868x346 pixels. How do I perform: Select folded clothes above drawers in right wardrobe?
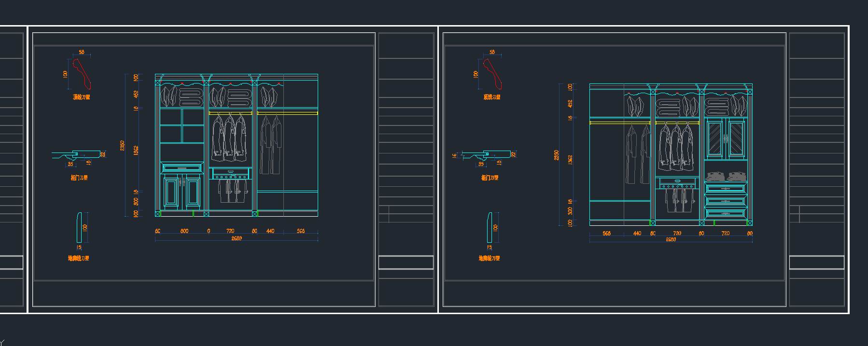click(725, 176)
